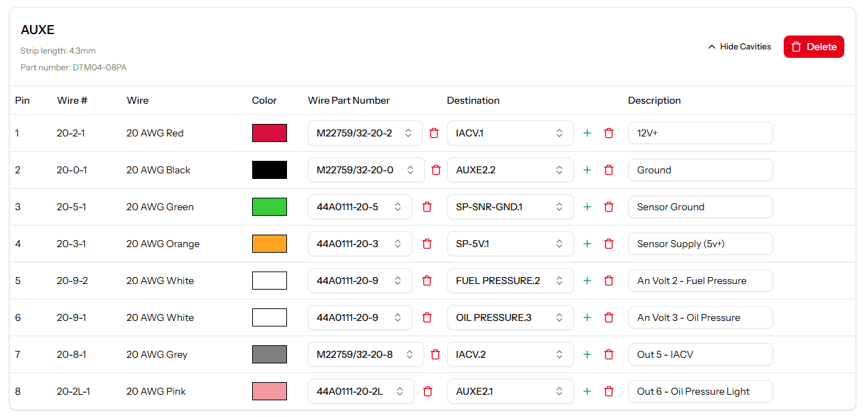Click the red Delete button
Viewport: 868px width, 417px height.
[x=813, y=47]
